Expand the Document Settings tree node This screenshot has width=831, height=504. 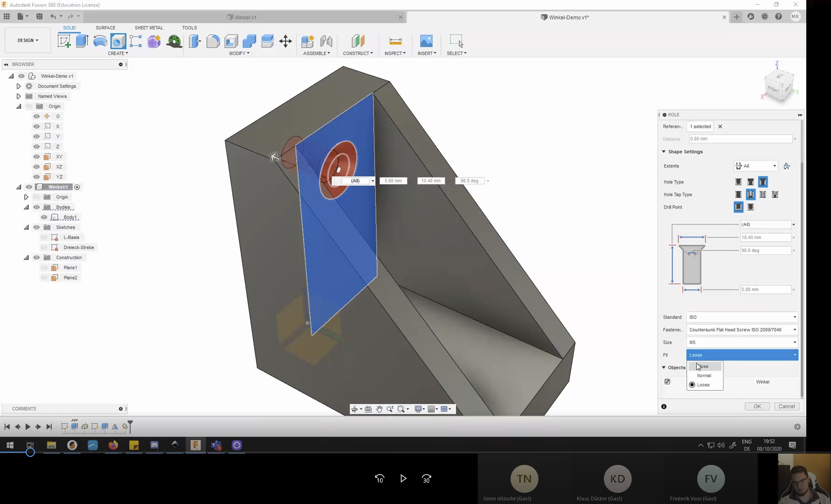[19, 86]
